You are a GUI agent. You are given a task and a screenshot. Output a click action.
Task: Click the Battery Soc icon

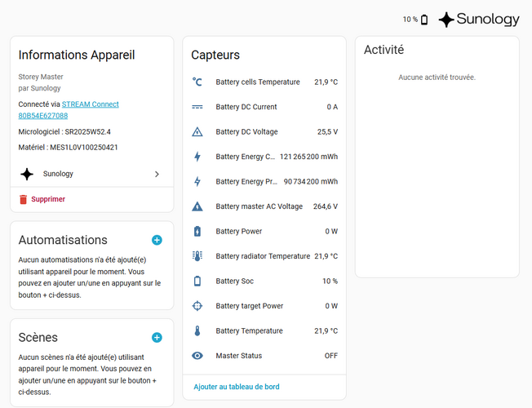coord(197,281)
